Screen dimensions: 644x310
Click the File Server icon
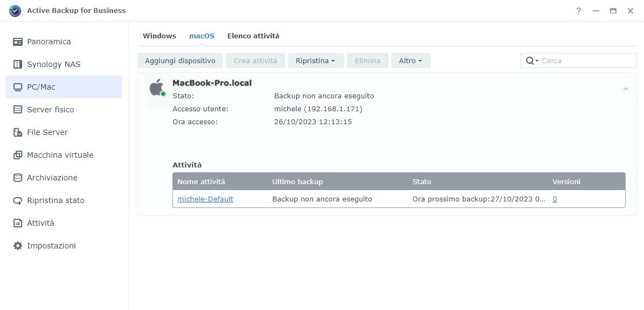[x=18, y=132]
